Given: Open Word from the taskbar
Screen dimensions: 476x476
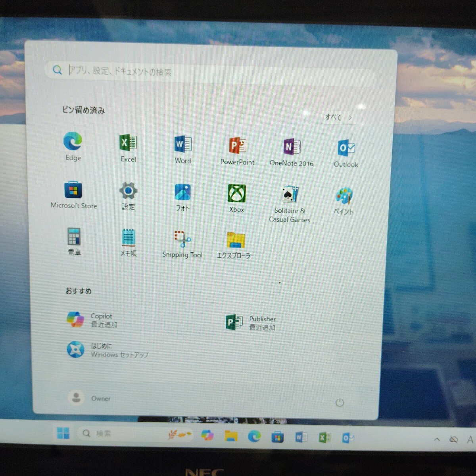Looking at the screenshot, I should pos(301,437).
